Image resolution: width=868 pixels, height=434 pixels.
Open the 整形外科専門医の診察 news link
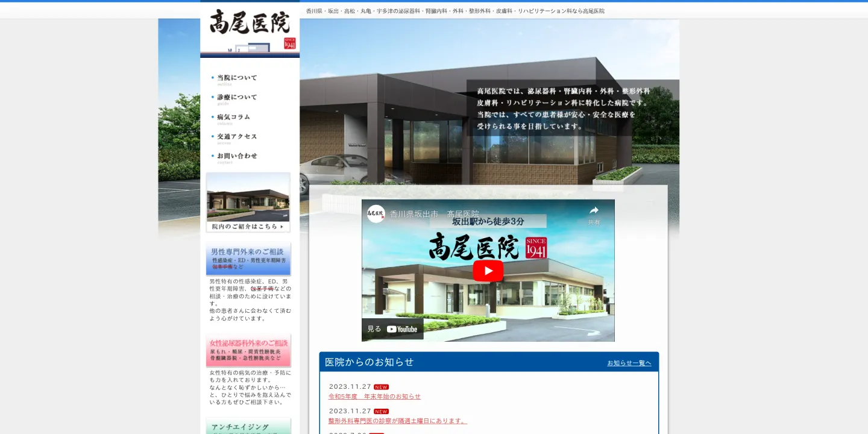398,421
